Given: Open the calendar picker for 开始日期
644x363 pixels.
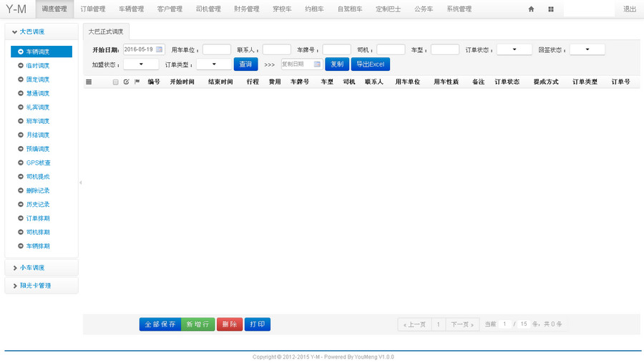Looking at the screenshot, I should (159, 49).
